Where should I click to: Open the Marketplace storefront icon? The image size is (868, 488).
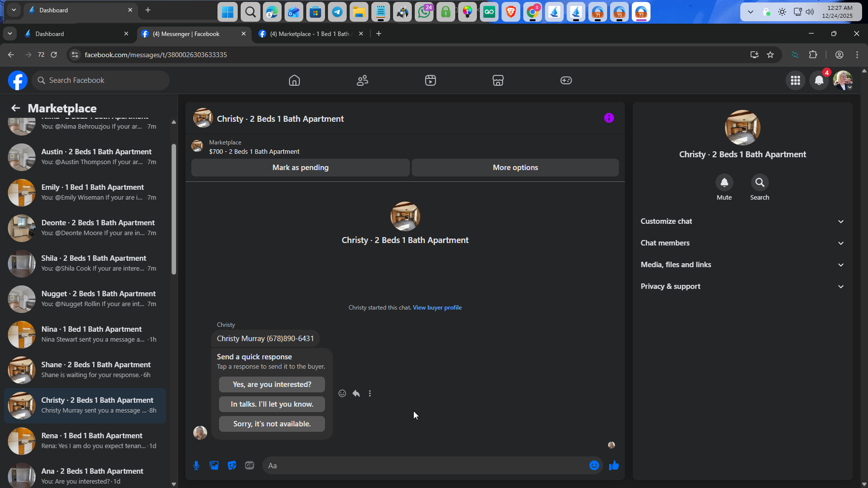(498, 80)
